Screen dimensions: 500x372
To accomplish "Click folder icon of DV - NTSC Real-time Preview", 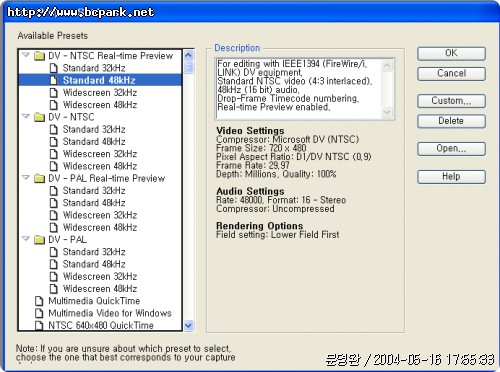I will [x=40, y=56].
